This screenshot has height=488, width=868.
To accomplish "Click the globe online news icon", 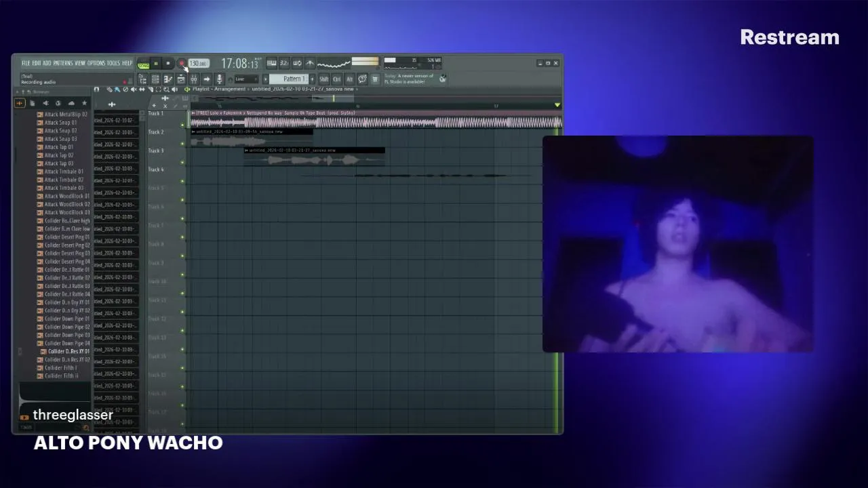I will (x=443, y=79).
